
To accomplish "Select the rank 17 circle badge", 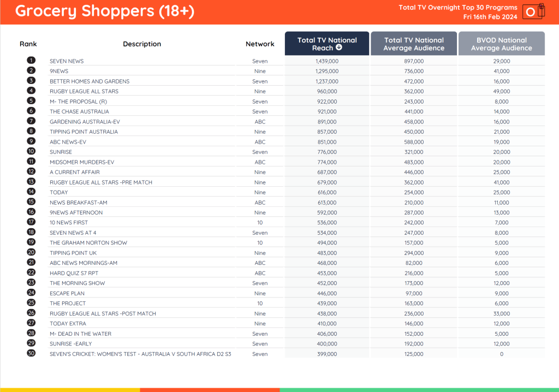I will (x=31, y=222).
